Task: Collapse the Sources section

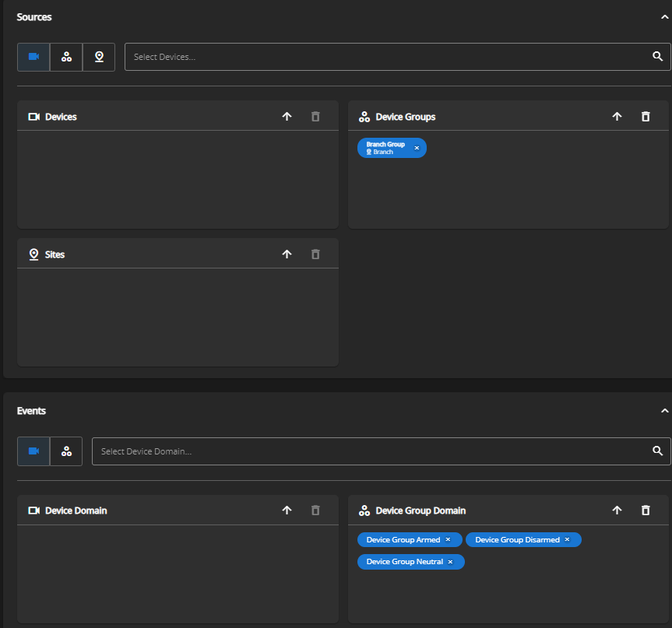Action: pyautogui.click(x=665, y=17)
